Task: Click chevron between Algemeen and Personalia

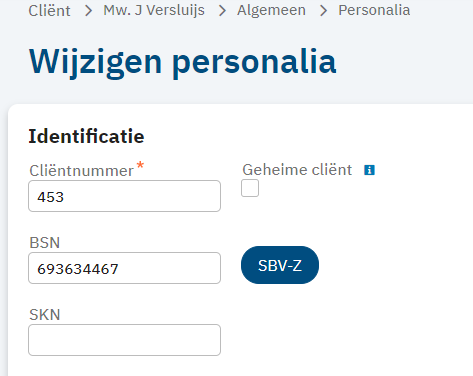Action: point(323,11)
